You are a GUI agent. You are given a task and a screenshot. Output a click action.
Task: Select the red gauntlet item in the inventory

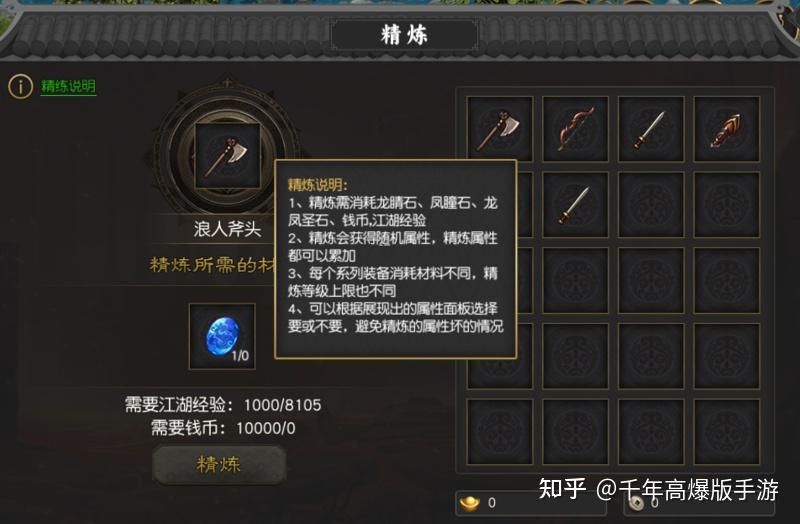[x=727, y=129]
